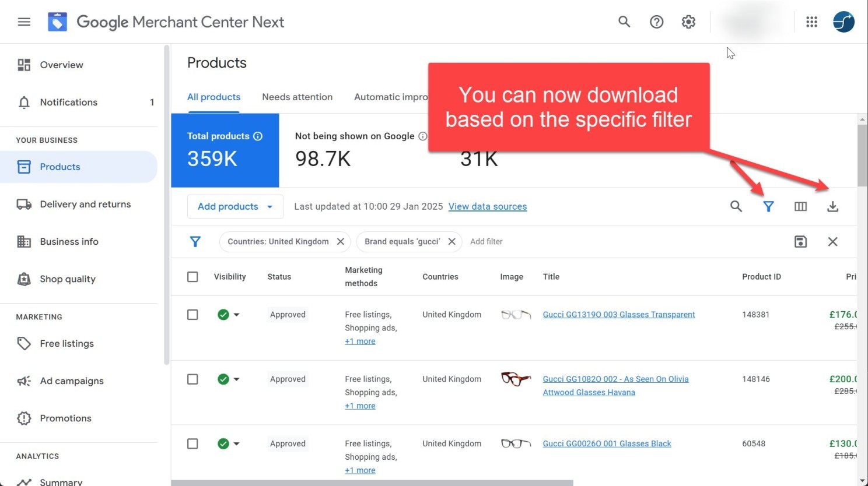Click the download products icon
The image size is (868, 486).
[832, 206]
